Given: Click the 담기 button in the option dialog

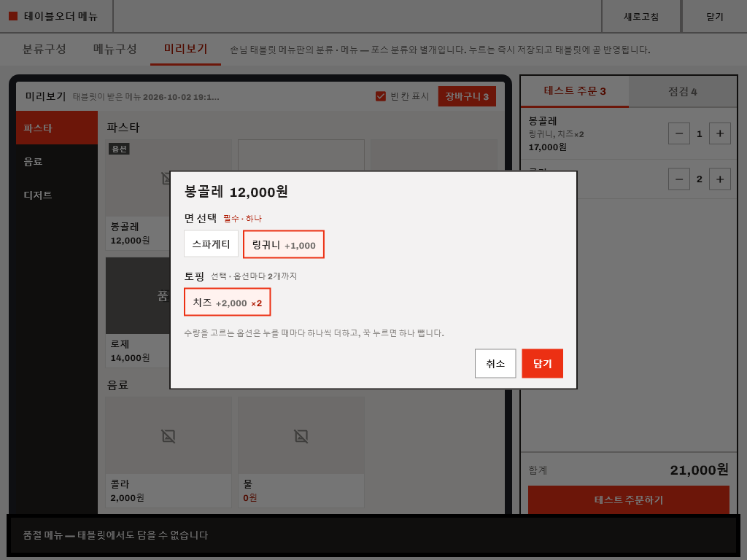Looking at the screenshot, I should point(542,363).
